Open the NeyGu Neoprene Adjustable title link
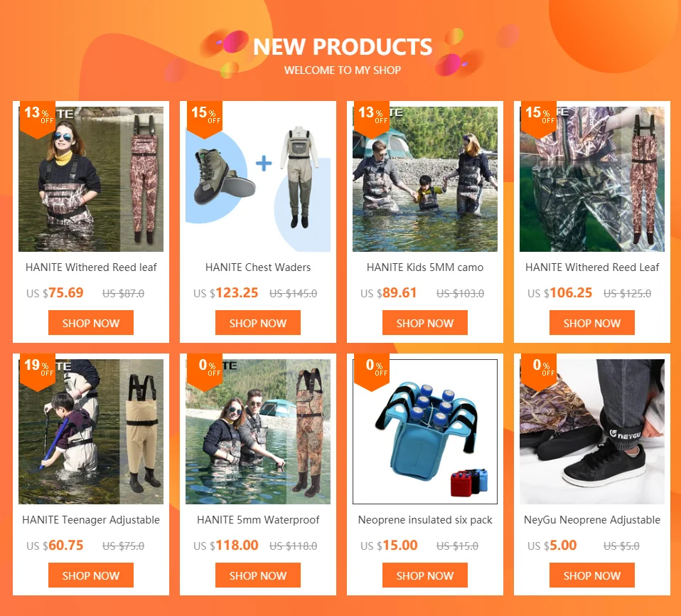 coord(592,520)
